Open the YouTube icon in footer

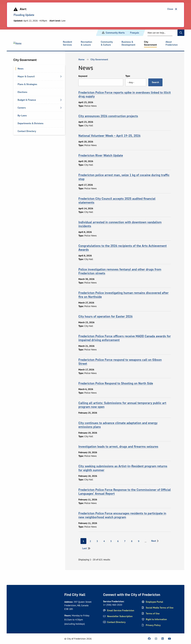coord(170,638)
